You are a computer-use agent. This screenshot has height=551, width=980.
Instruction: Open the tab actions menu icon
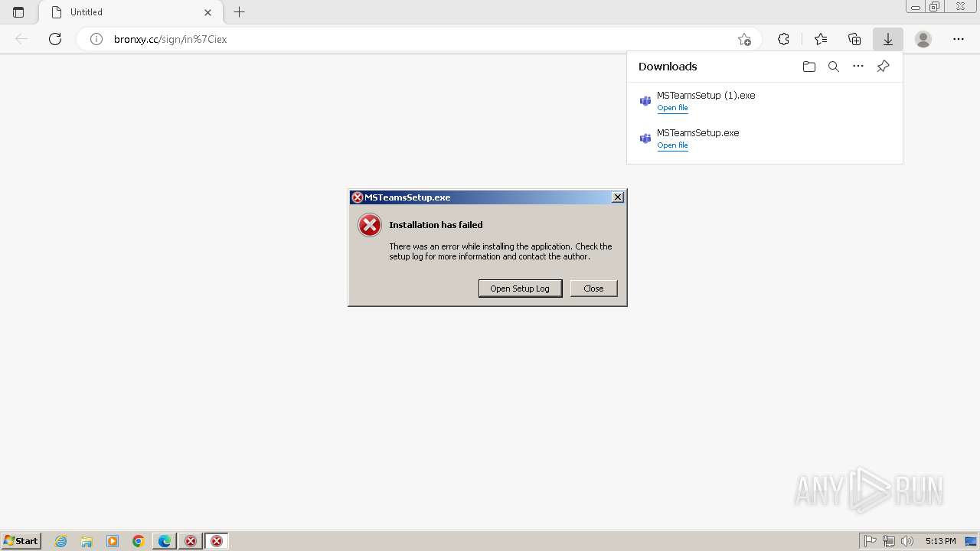click(x=18, y=12)
